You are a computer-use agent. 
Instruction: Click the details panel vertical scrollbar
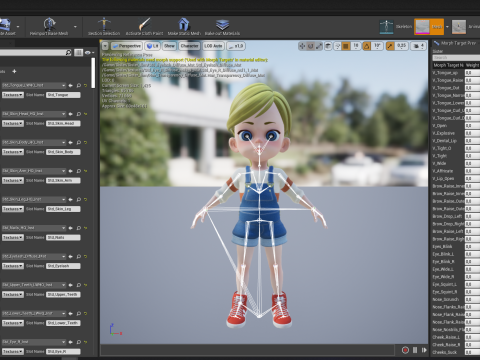click(93, 73)
